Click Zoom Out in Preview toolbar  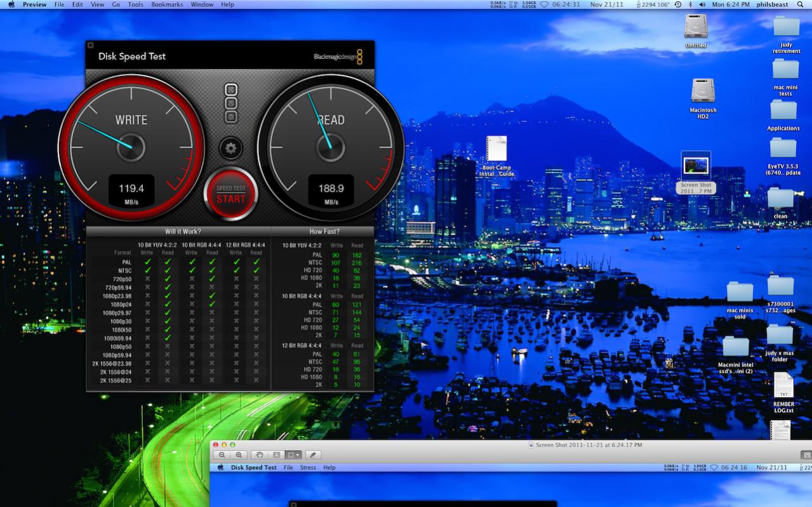(222, 455)
